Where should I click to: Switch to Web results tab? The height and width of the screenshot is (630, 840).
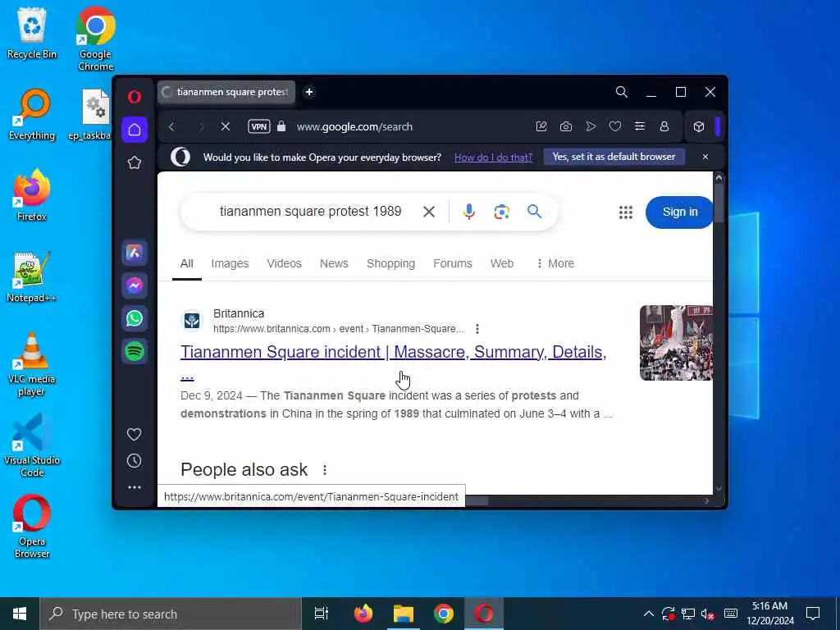coord(501,263)
